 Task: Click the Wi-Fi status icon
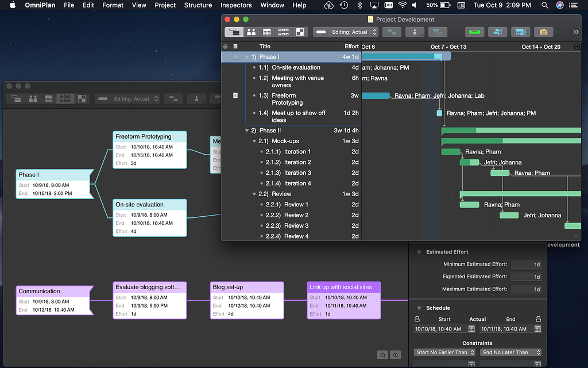[403, 5]
